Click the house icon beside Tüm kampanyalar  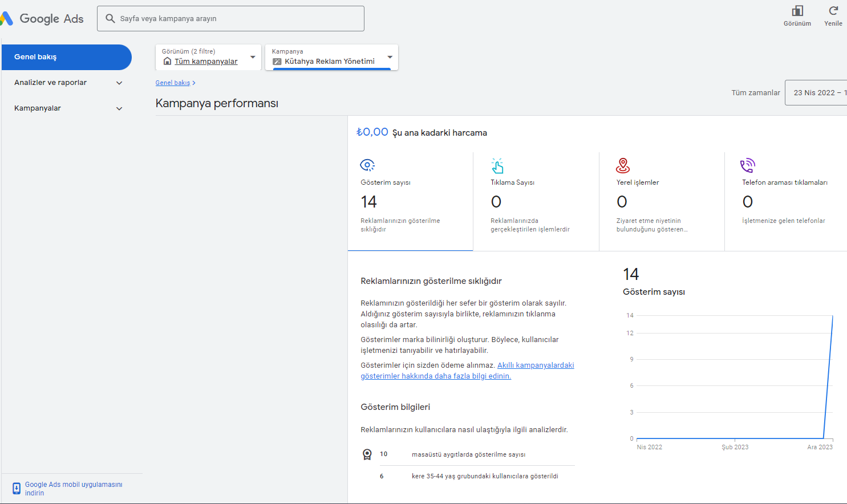point(167,61)
